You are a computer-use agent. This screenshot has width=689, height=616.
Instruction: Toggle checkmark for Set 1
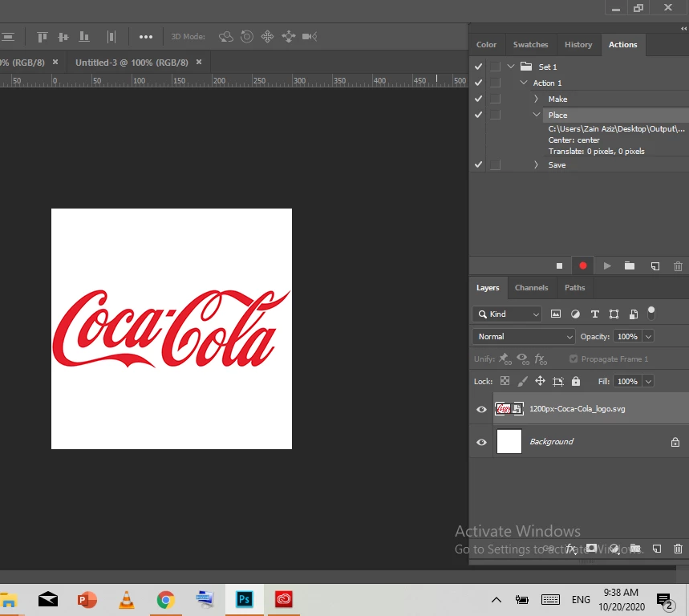pos(479,67)
